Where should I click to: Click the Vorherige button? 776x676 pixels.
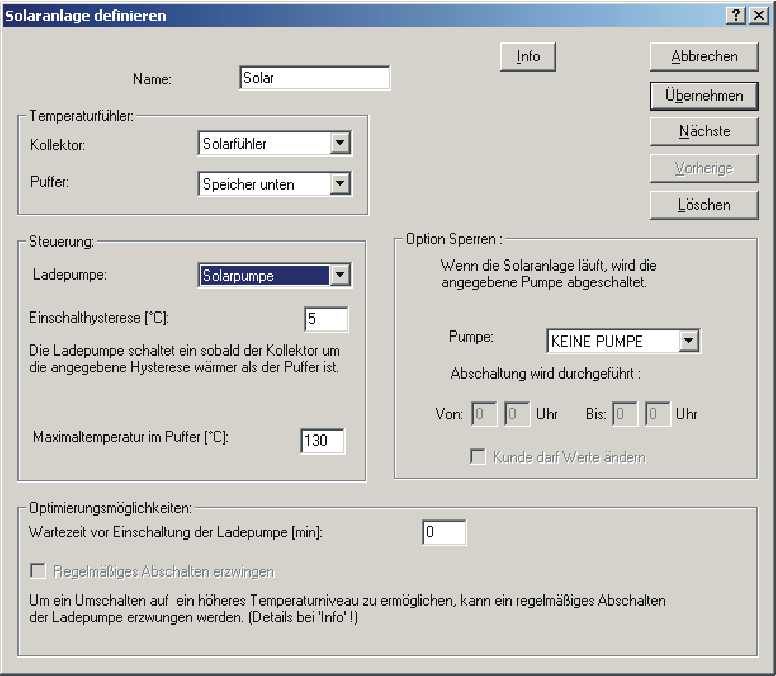tap(704, 168)
